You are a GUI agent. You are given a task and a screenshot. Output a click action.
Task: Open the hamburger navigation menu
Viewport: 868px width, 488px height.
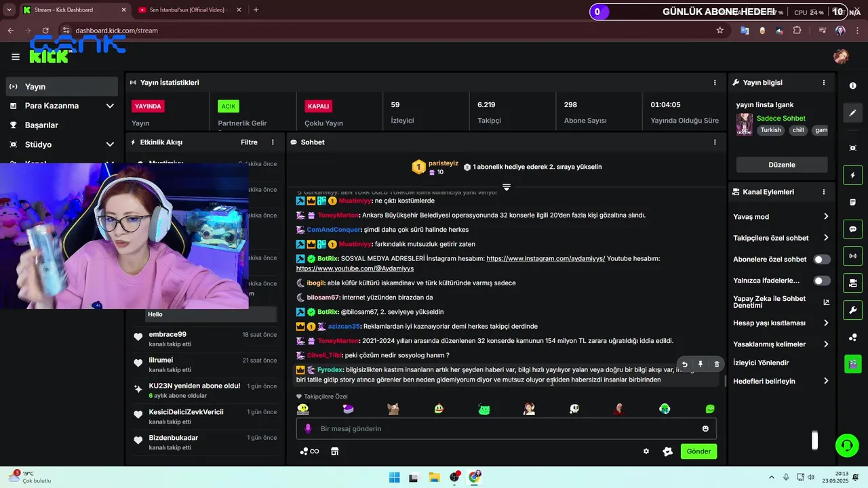(15, 57)
